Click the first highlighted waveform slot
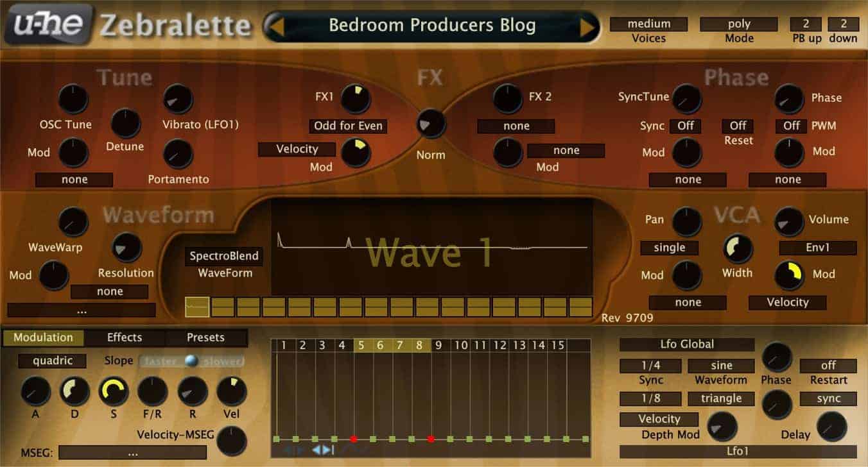The height and width of the screenshot is (467, 868). tap(197, 307)
